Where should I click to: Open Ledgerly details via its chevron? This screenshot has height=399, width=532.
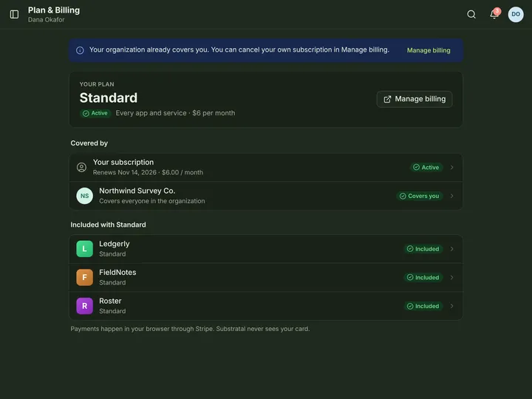[451, 249]
